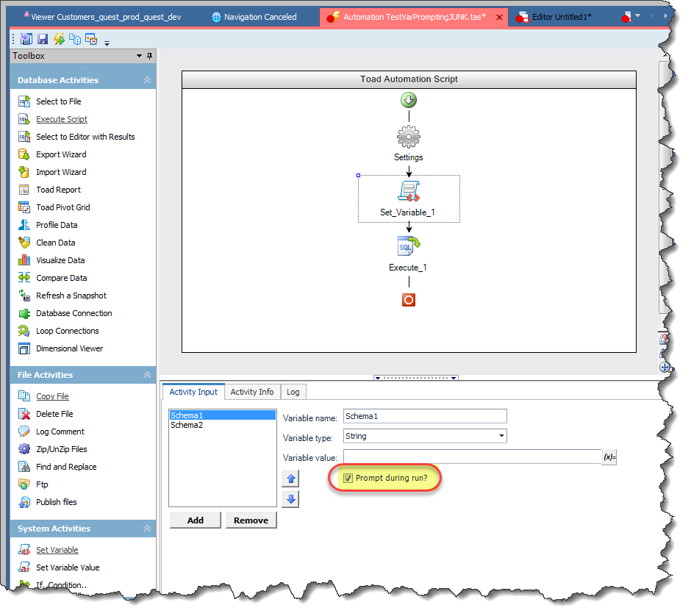This screenshot has height=616, width=691.
Task: Click the Remove button
Action: click(251, 520)
